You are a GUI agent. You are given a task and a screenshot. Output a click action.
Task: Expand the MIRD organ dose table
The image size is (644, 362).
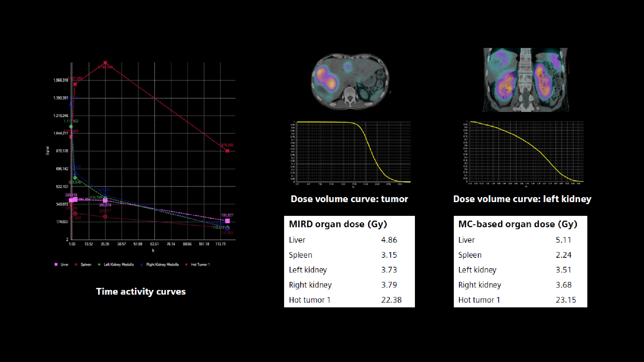point(349,261)
